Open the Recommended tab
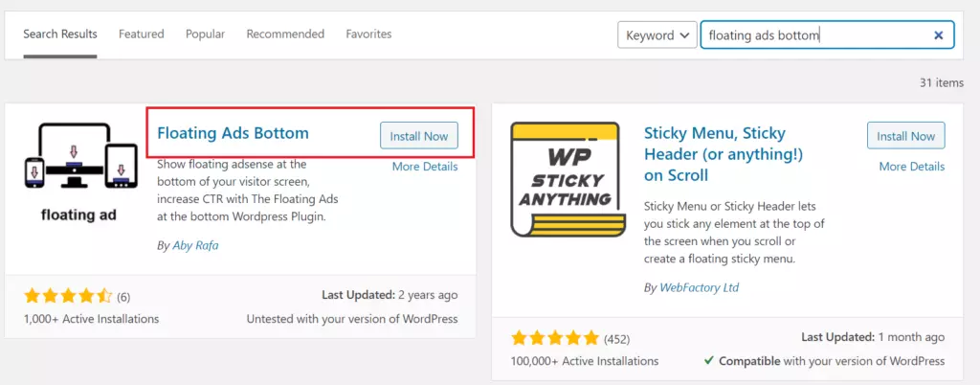The width and height of the screenshot is (980, 385). (x=285, y=34)
